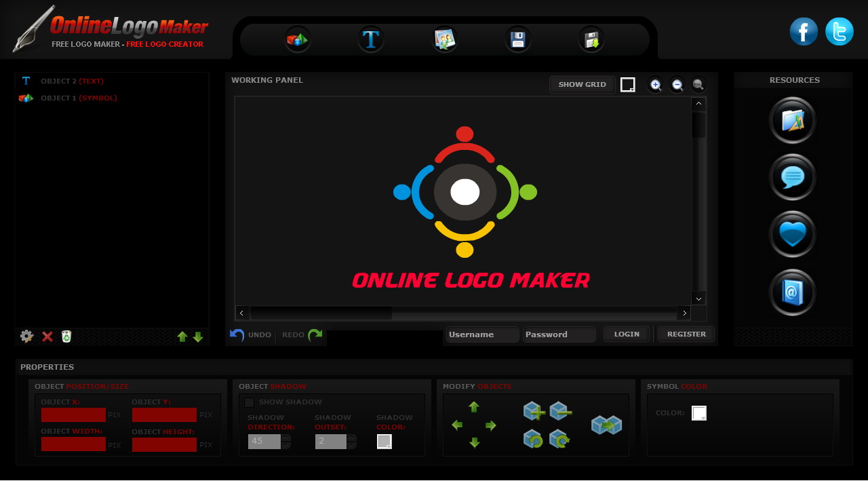The width and height of the screenshot is (868, 481).
Task: Delete selected object with red X
Action: 47,336
